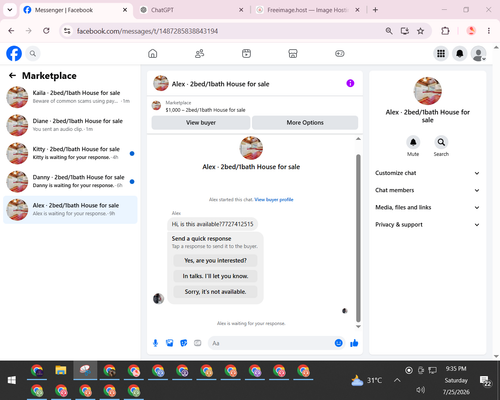Open Danny conversation in Marketplace list
This screenshot has width=500, height=400.
coord(70,181)
